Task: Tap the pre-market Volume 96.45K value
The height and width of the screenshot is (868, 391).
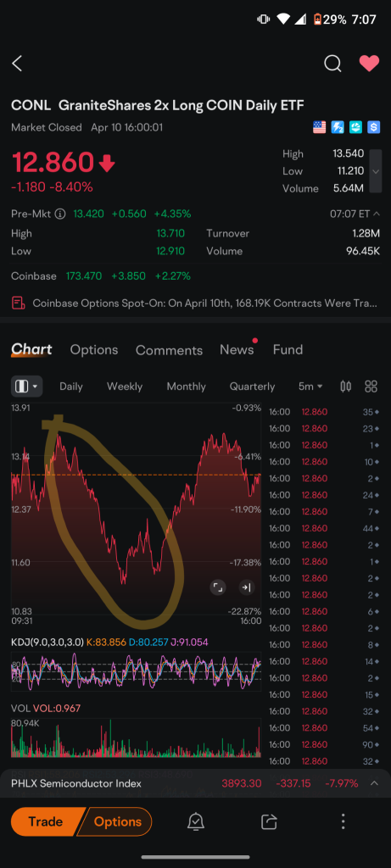Action: pyautogui.click(x=363, y=251)
